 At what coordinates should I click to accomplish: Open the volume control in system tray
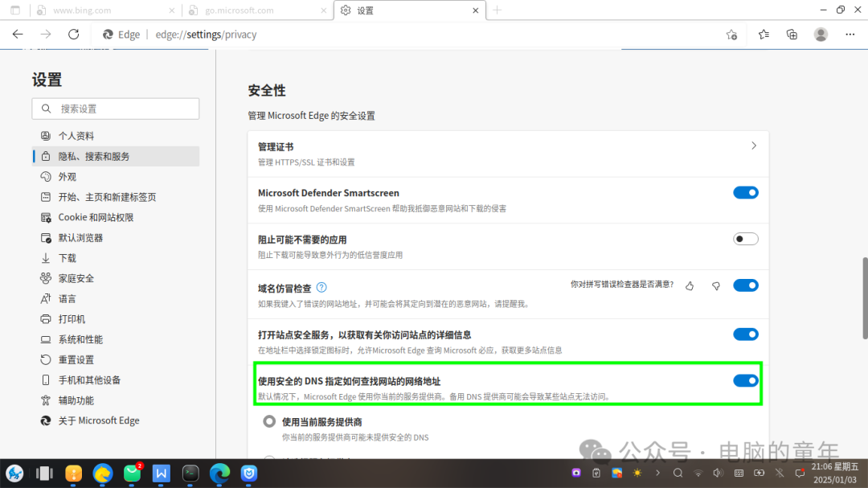(718, 473)
